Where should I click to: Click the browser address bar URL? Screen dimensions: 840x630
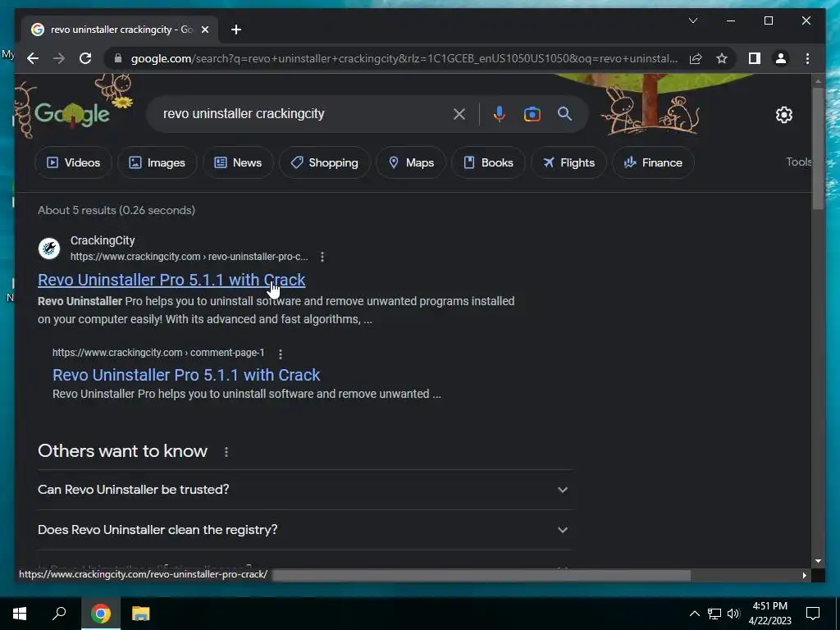[404, 58]
